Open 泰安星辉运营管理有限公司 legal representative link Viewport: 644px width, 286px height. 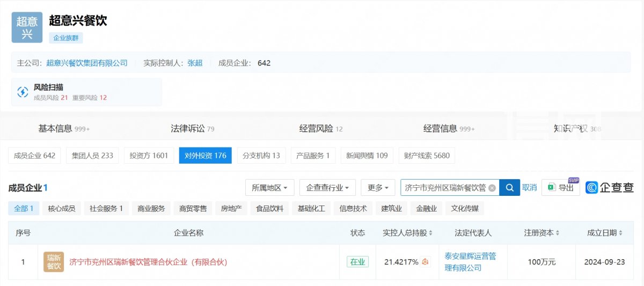point(471,262)
